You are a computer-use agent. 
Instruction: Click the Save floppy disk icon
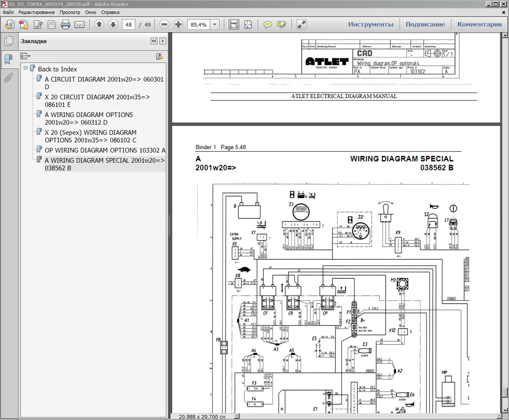52,25
